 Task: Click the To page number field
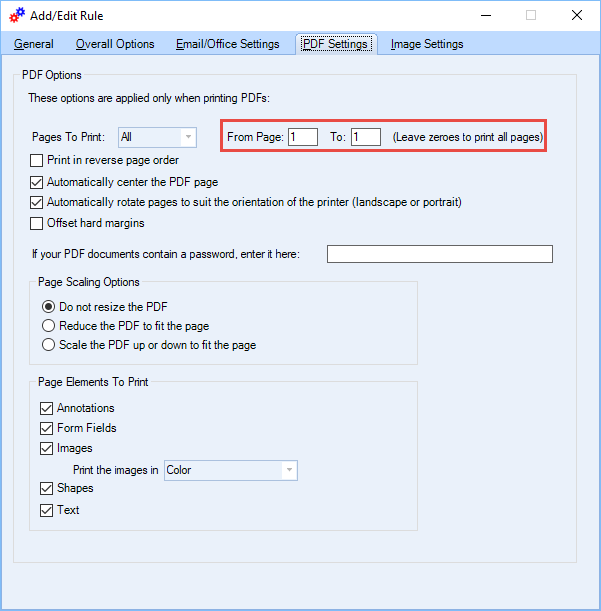click(366, 137)
